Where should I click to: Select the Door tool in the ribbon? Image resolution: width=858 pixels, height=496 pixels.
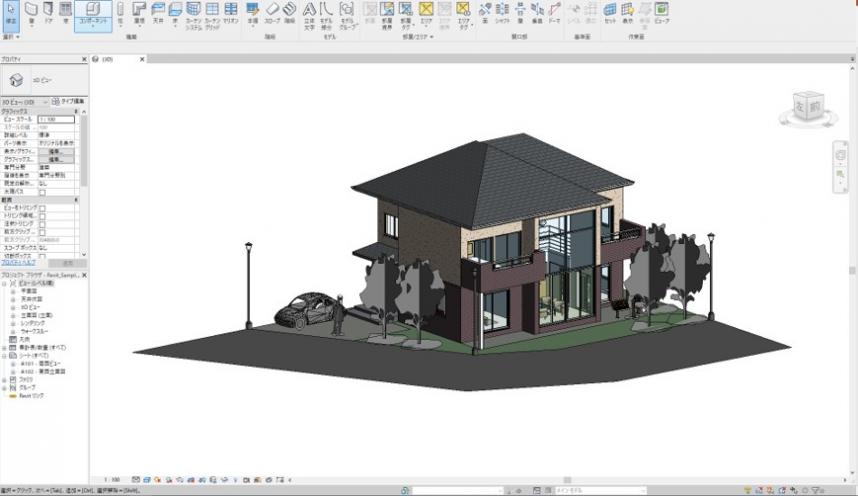click(x=49, y=12)
